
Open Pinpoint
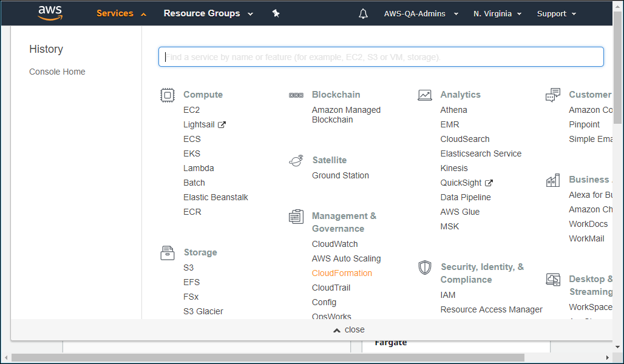584,124
